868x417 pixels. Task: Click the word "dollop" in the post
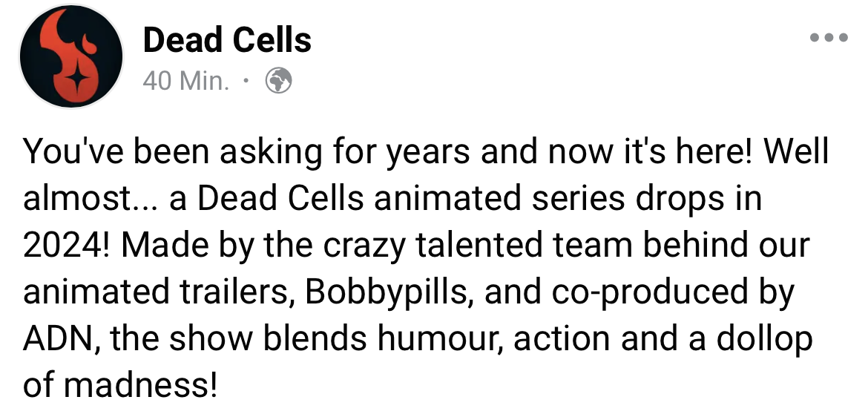pyautogui.click(x=764, y=339)
